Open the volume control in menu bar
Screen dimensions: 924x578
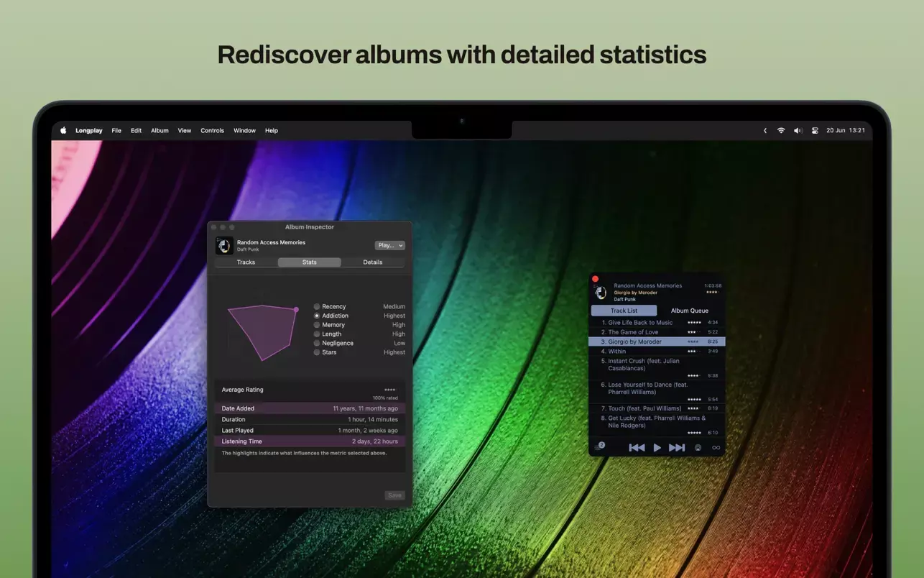(798, 130)
